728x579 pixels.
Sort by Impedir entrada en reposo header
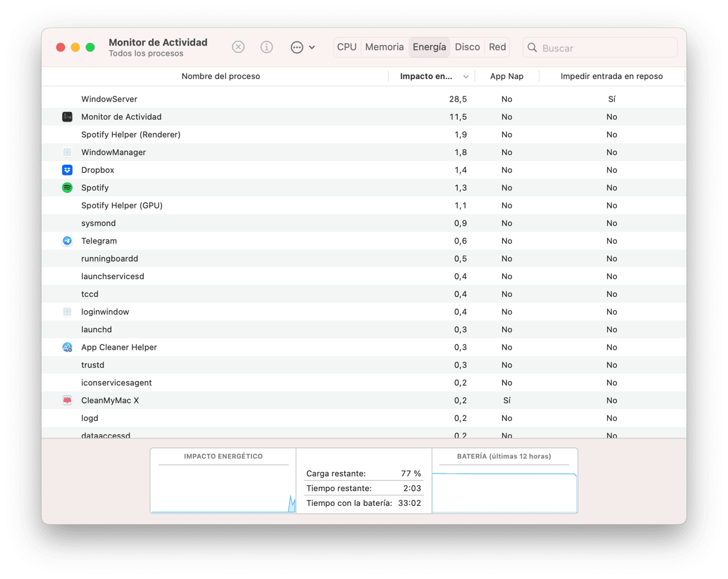[611, 77]
